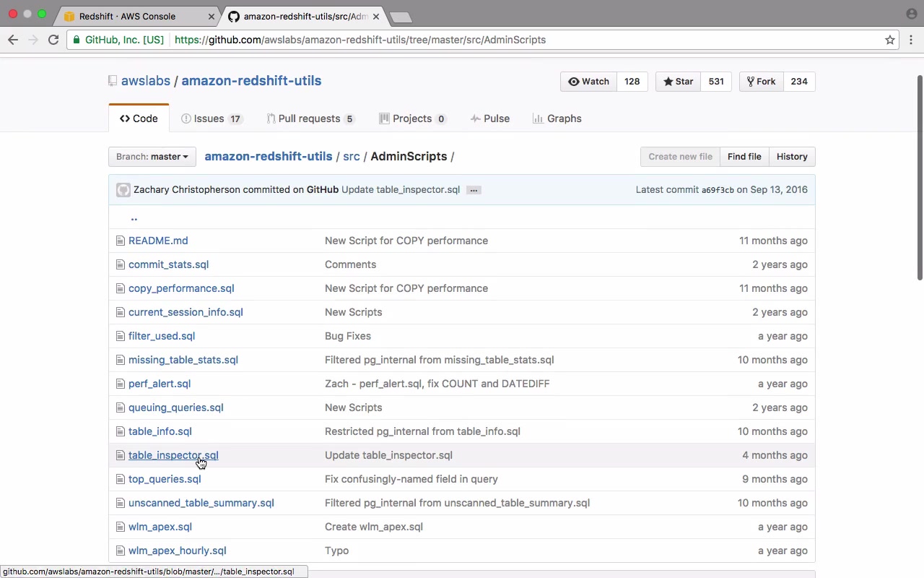The image size is (924, 578).
Task: Click the Chrome profile avatar icon
Action: [x=911, y=14]
